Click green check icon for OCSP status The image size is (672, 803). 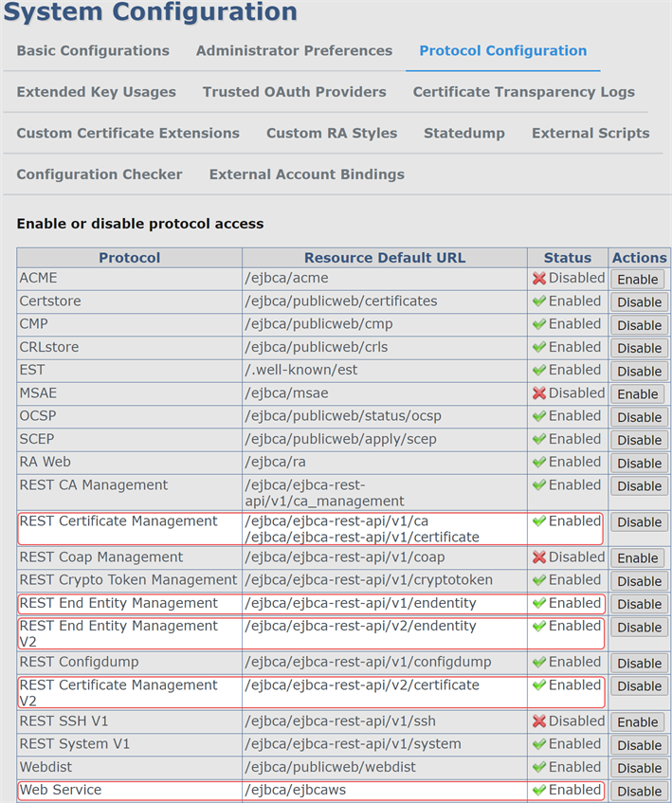coord(539,416)
